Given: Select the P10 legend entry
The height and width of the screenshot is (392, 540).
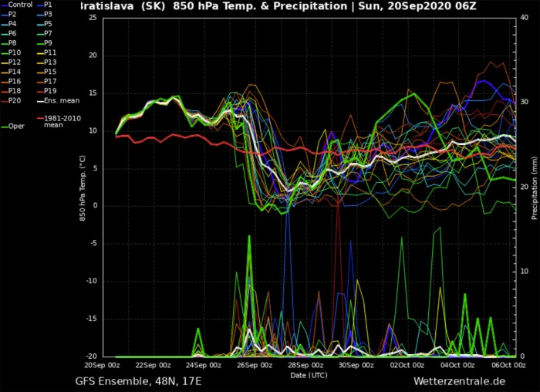Looking at the screenshot, I should [11, 52].
